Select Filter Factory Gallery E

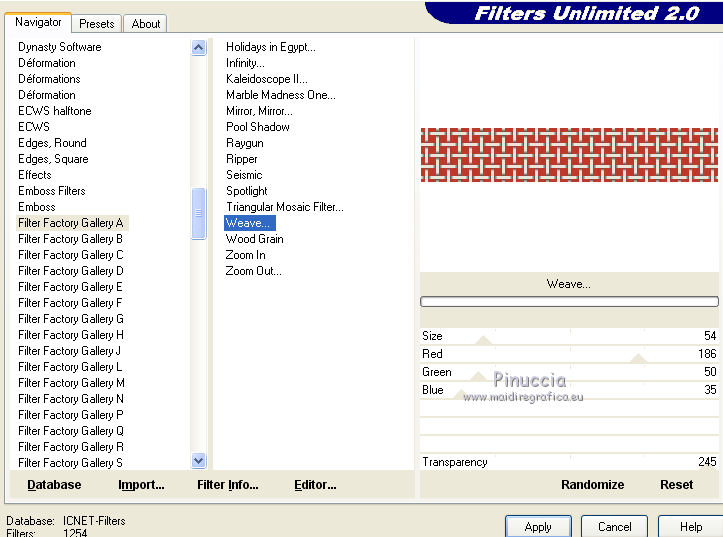(70, 287)
